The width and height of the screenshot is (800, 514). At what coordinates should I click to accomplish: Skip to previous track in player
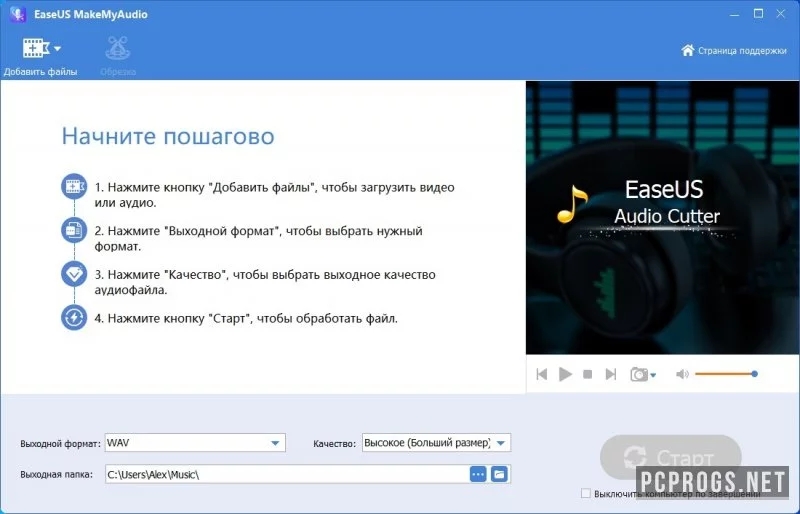(x=542, y=374)
